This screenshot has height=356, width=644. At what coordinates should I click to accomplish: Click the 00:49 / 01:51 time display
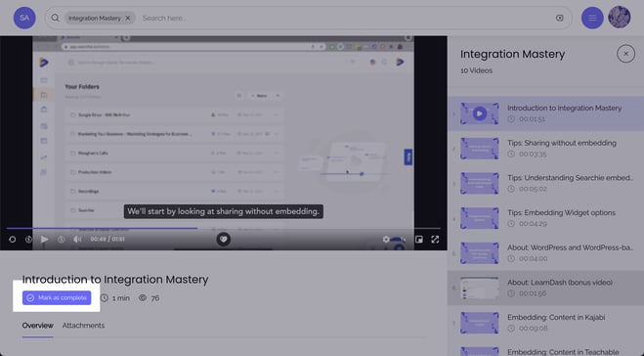[107, 240]
